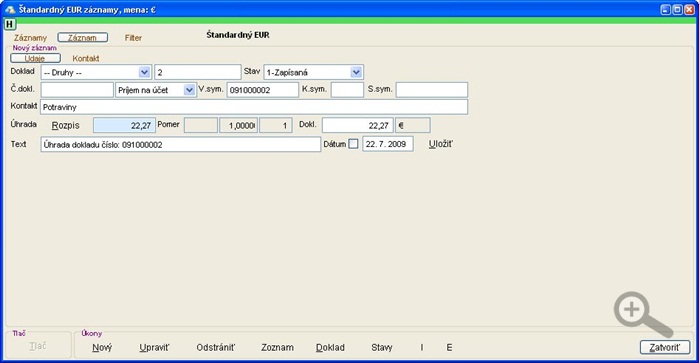Click Nový in Úkony
Screen dimensions: 699x363
click(102, 347)
